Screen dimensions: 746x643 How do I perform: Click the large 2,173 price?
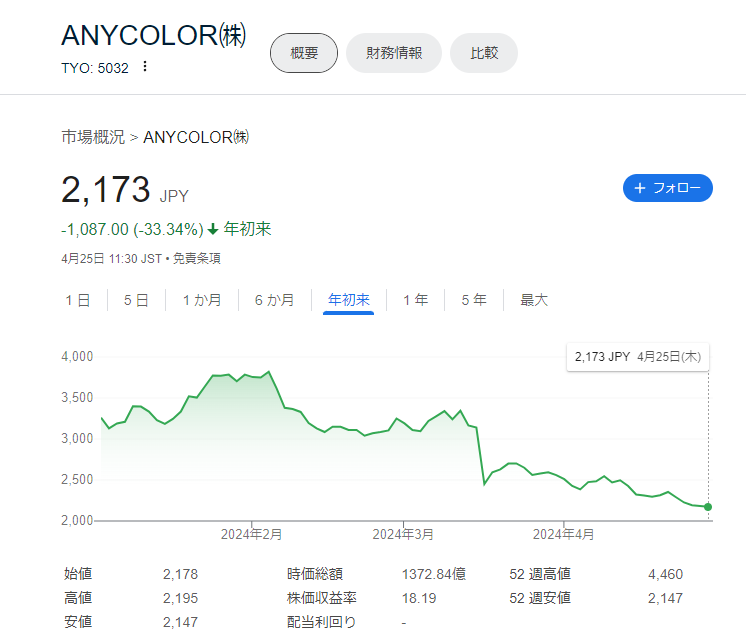(x=106, y=190)
